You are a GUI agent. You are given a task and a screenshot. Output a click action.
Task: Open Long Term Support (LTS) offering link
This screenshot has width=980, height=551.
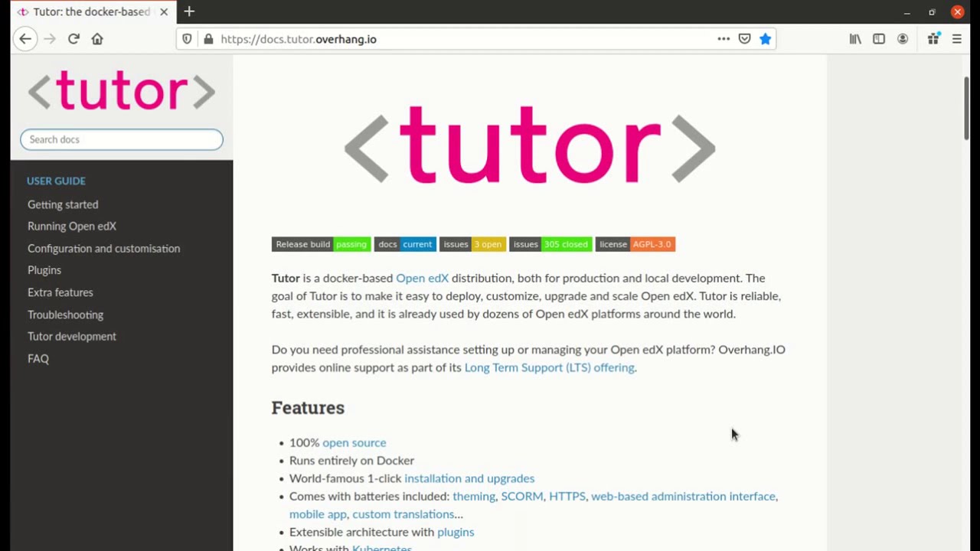550,368
